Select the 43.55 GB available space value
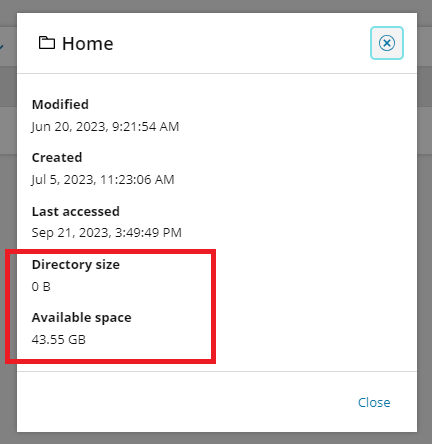Image resolution: width=432 pixels, height=444 pixels. [59, 340]
